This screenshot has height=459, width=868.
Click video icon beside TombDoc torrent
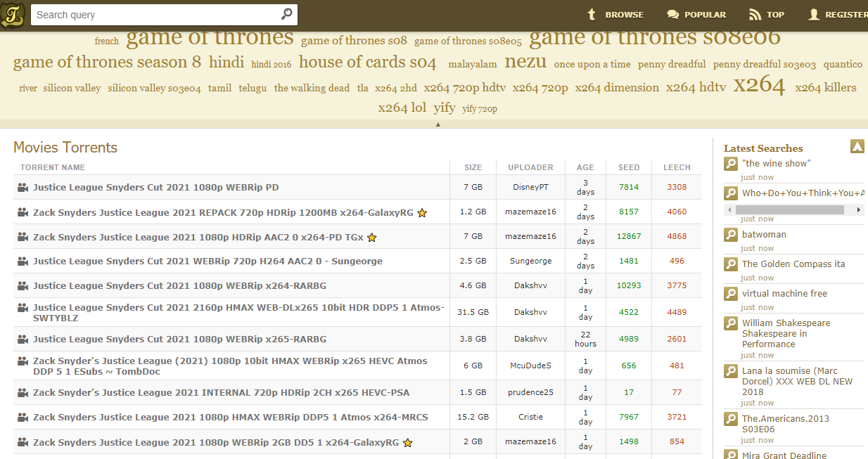pyautogui.click(x=23, y=361)
